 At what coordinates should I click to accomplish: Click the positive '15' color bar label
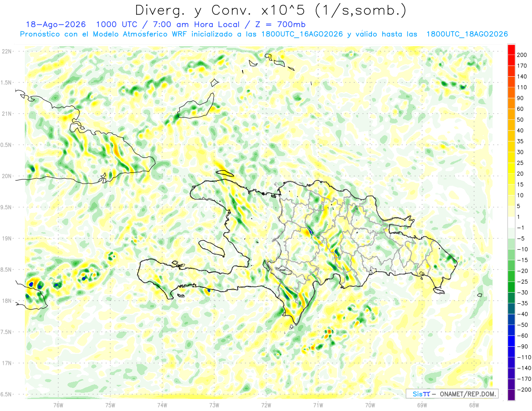[x=520, y=184]
